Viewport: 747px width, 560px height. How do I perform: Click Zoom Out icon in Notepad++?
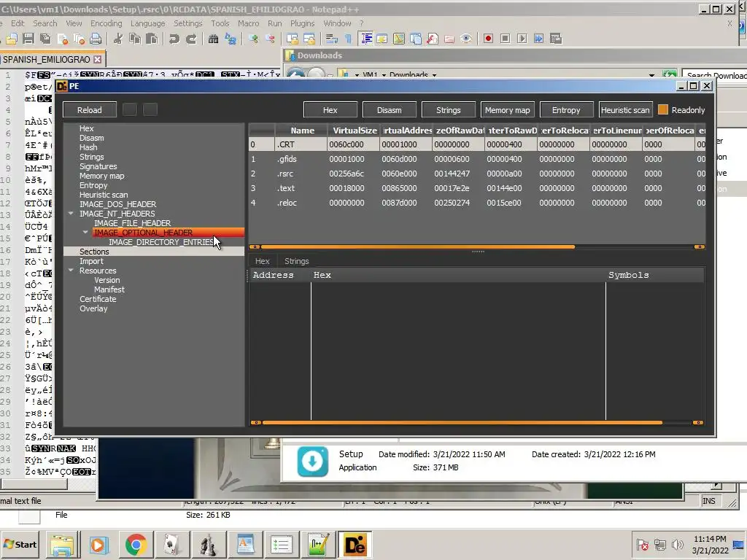270,39
